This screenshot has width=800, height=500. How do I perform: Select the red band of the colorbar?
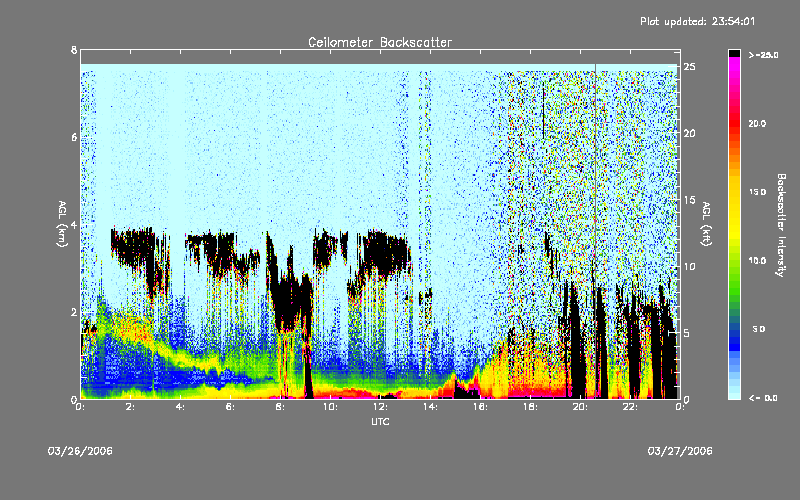pos(734,125)
